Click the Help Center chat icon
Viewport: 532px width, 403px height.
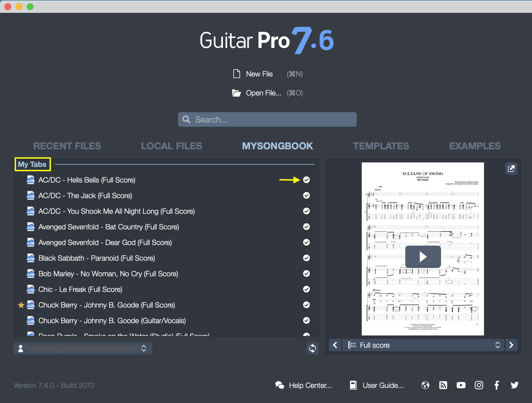point(279,385)
